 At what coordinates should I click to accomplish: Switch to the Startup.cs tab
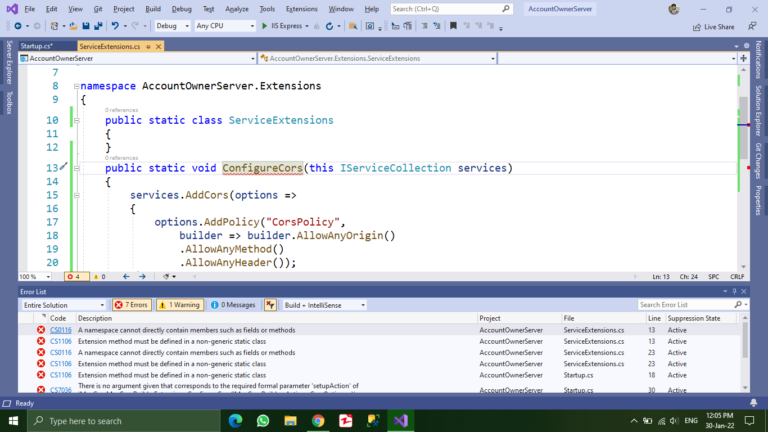(x=36, y=46)
